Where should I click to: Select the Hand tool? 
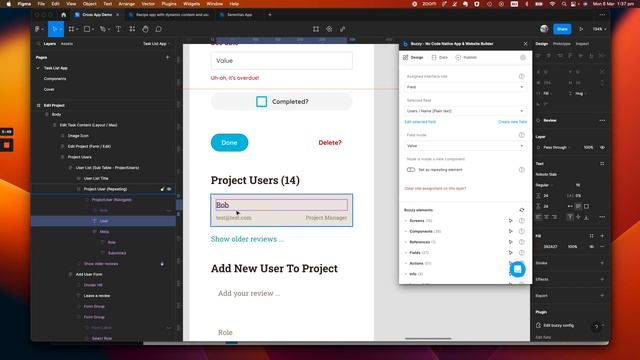coord(145,29)
